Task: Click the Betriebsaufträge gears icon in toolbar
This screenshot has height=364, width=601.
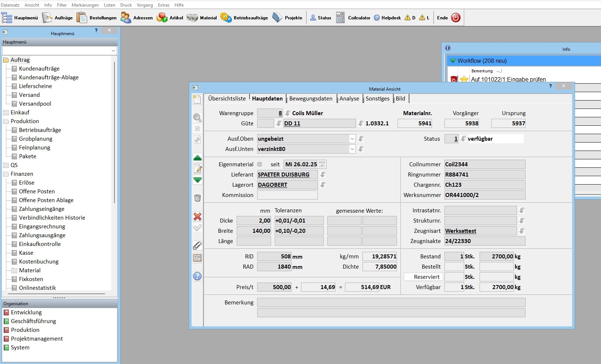Action: pyautogui.click(x=226, y=18)
